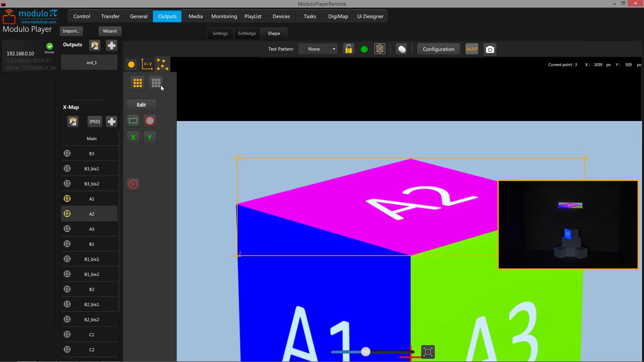This screenshot has width=644, height=362.
Task: Toggle the orange MAP button
Action: click(x=472, y=49)
